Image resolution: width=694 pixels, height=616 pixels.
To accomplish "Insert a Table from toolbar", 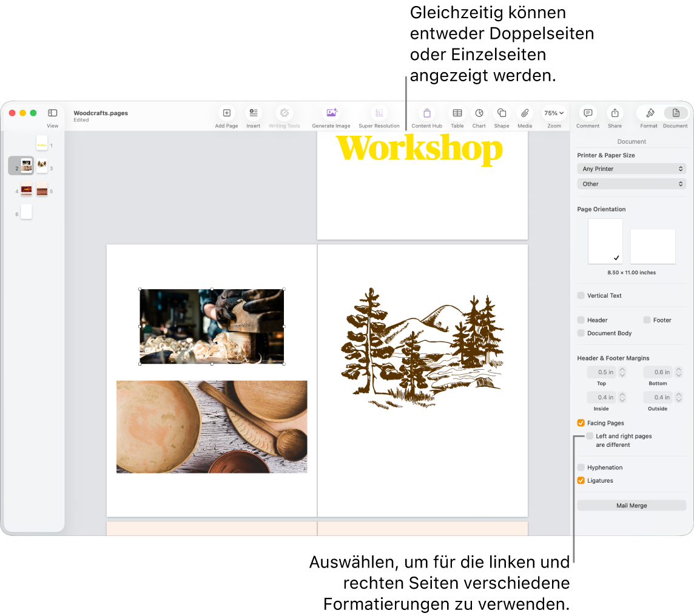I will pos(457,113).
